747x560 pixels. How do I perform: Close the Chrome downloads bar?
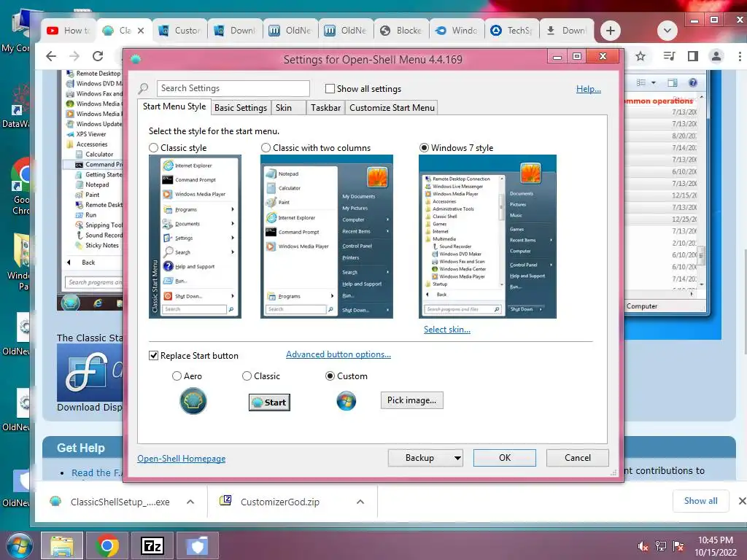(x=742, y=501)
